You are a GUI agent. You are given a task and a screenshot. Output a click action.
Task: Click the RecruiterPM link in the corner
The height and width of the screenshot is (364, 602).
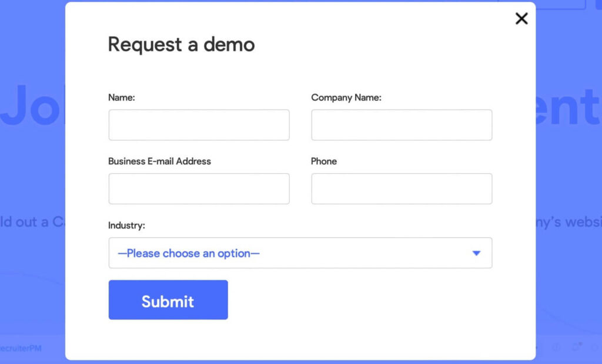pyautogui.click(x=21, y=348)
